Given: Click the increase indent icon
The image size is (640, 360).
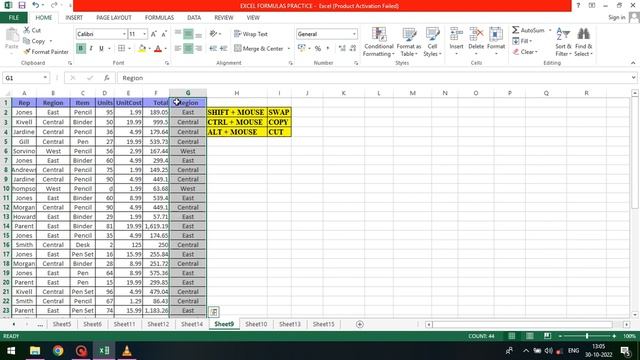Looking at the screenshot, I should [x=224, y=49].
